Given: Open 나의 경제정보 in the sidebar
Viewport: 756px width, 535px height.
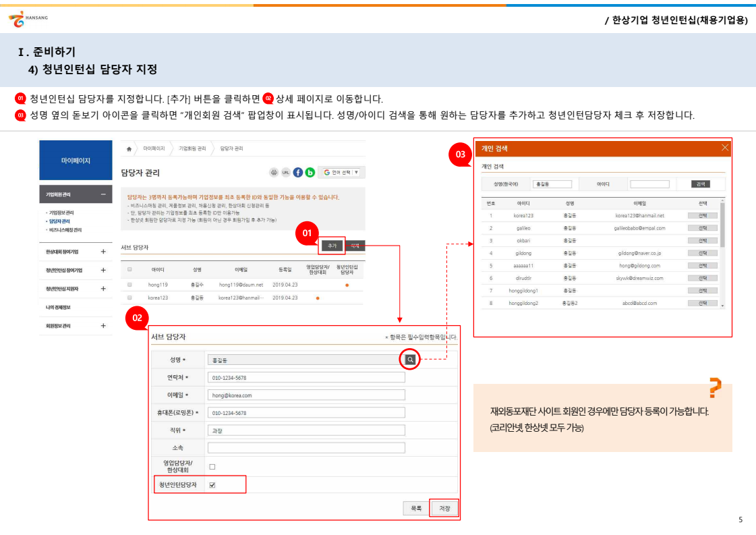Looking at the screenshot, I should pyautogui.click(x=59, y=307).
